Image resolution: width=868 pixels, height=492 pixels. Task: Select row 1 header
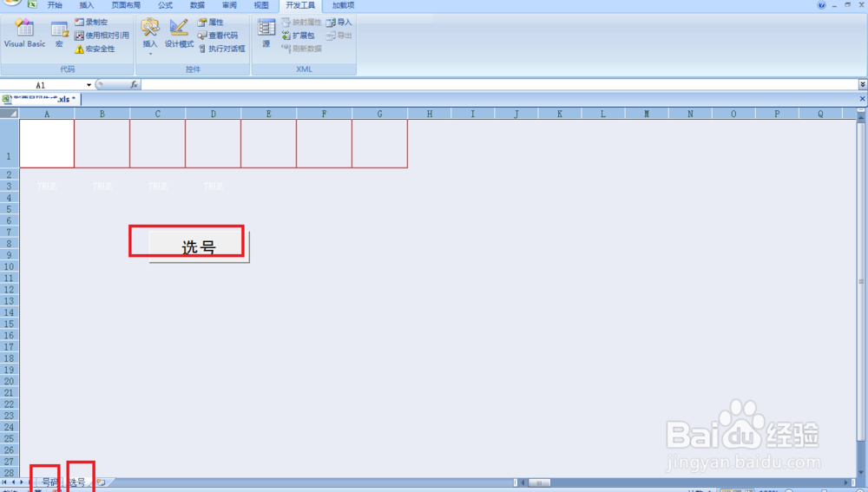coord(10,144)
